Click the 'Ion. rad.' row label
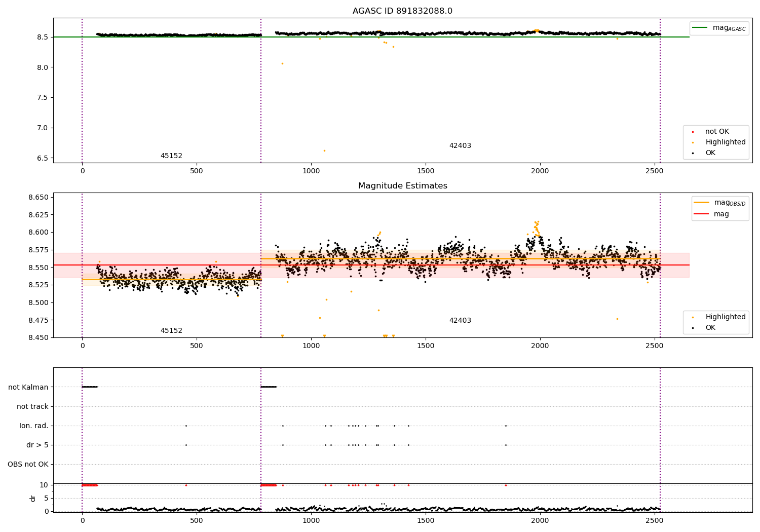 34,426
